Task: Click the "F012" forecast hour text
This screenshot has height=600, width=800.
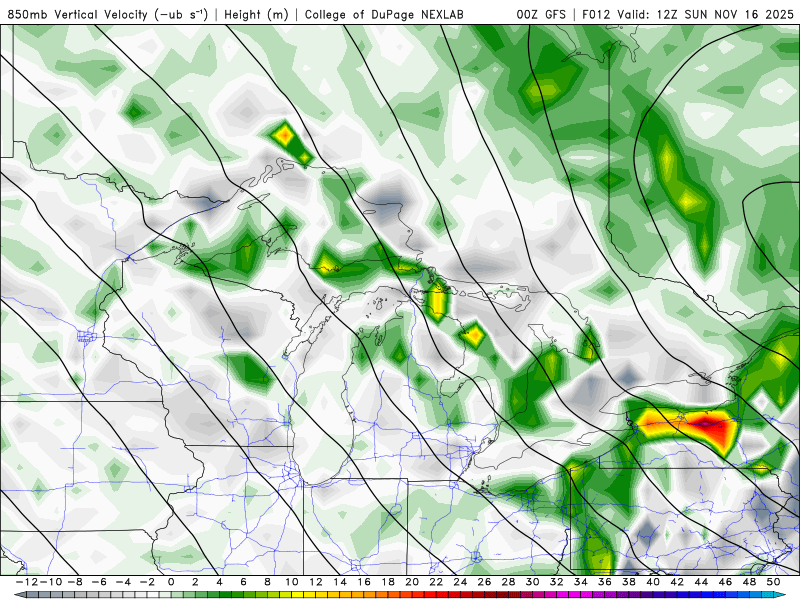Action: (597, 14)
